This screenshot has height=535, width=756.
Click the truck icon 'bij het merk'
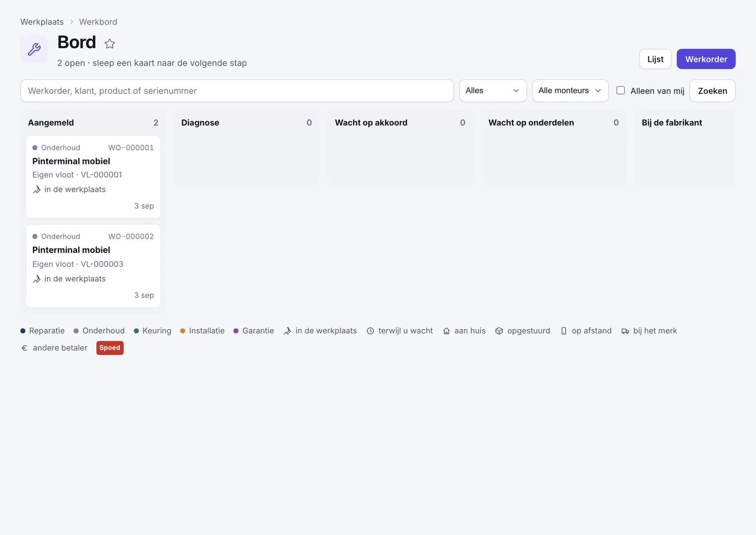click(x=625, y=331)
